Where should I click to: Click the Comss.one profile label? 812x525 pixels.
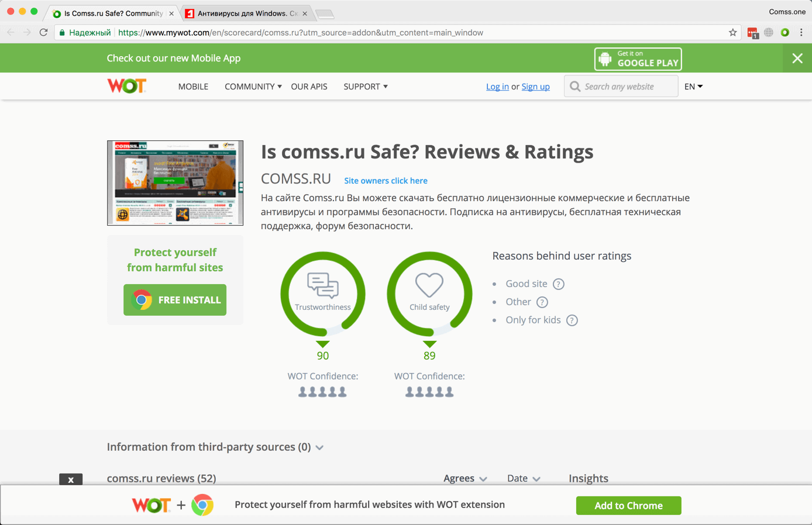tap(787, 12)
